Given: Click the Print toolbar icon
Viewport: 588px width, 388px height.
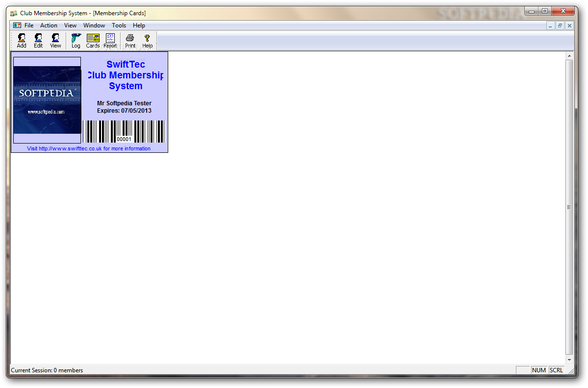Looking at the screenshot, I should (130, 41).
